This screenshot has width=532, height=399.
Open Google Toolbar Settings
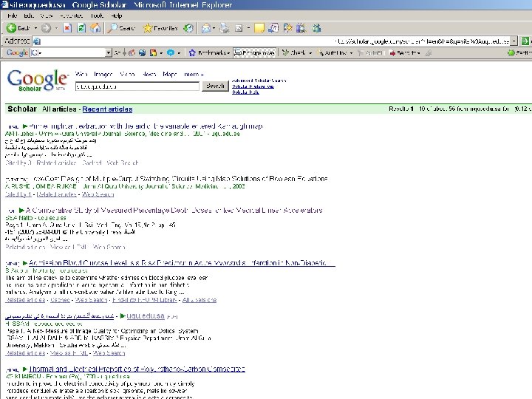click(x=519, y=52)
